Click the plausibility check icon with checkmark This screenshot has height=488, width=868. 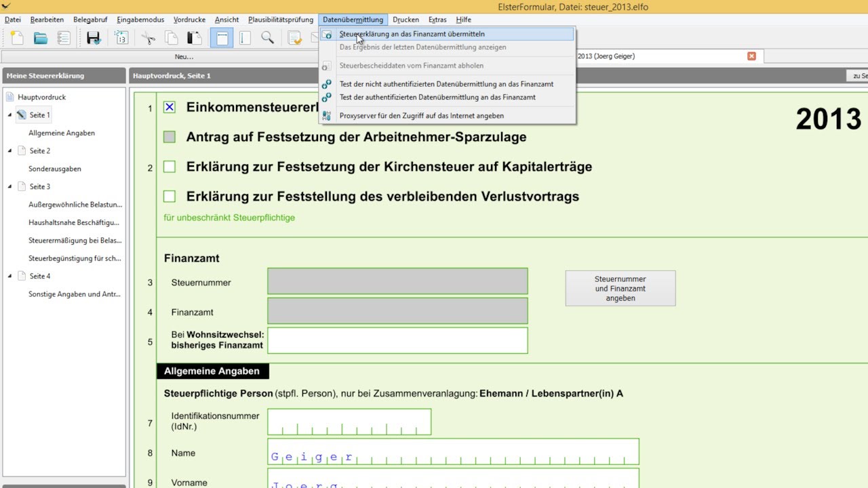click(295, 38)
